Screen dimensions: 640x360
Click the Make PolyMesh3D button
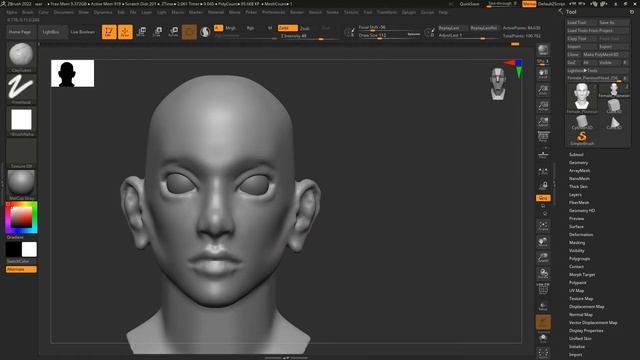pyautogui.click(x=605, y=54)
